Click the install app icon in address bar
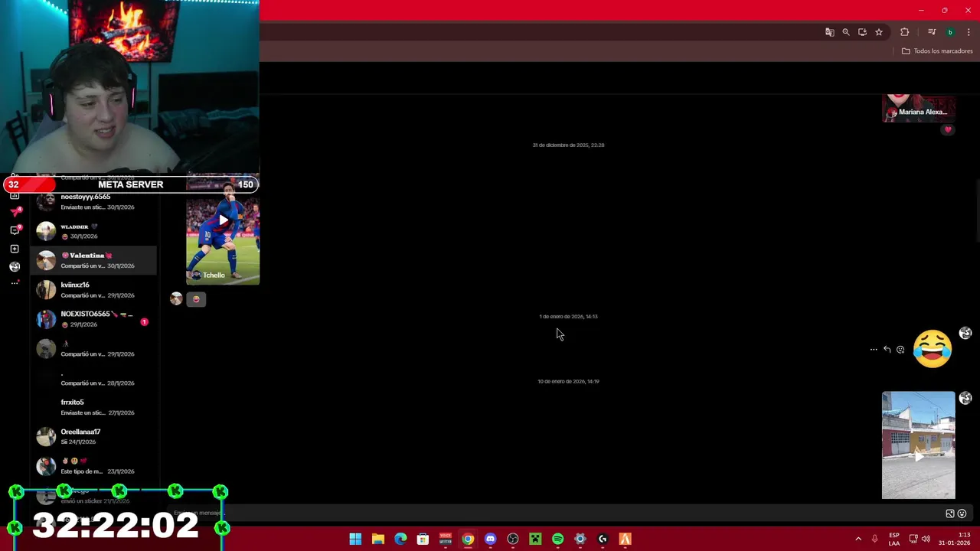Viewport: 980px width, 551px height. tap(862, 32)
